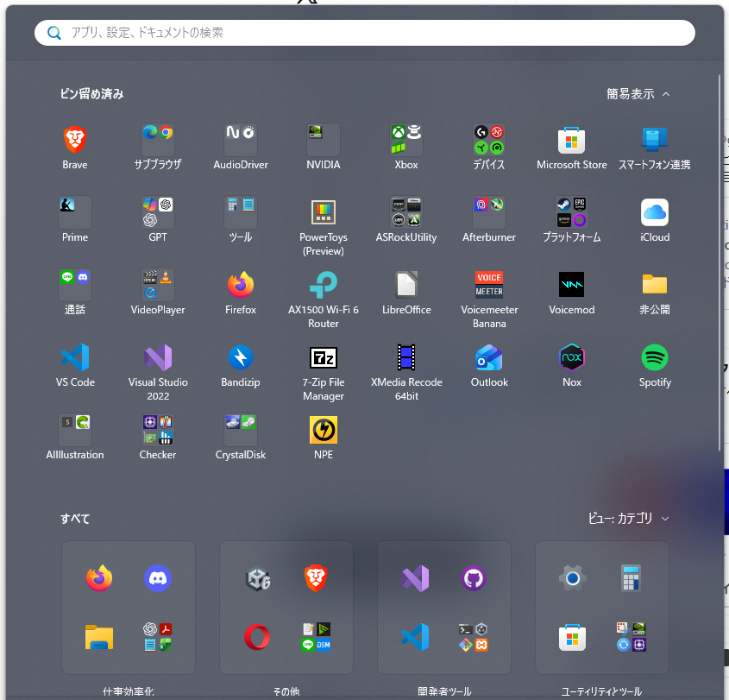Screen dimensions: 729x700
Task: Launch pinned Firefox app
Action: (241, 285)
